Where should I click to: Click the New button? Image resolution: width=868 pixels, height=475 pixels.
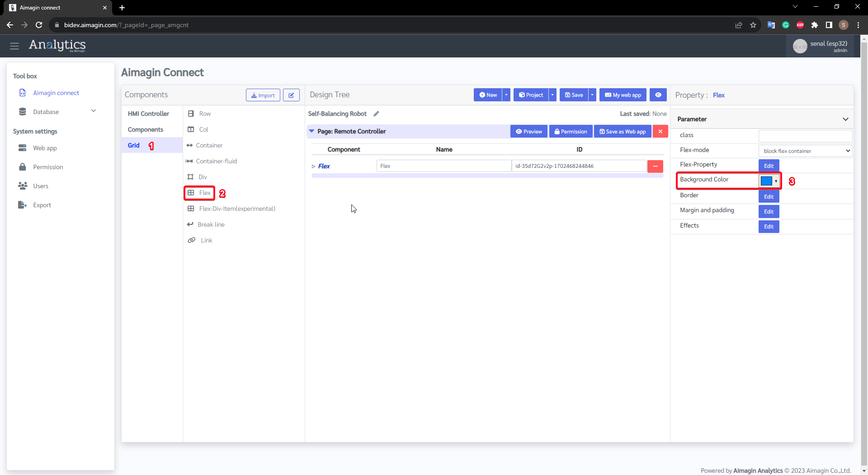[488, 95]
